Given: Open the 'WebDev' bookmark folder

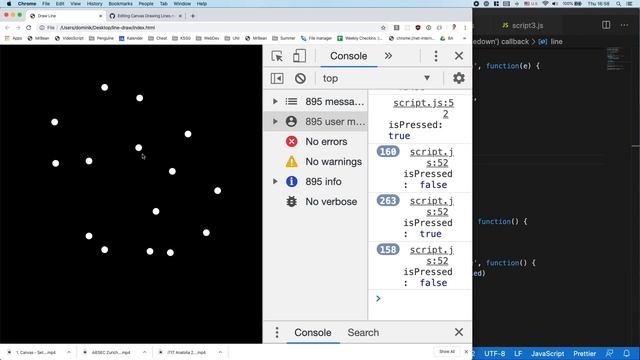Looking at the screenshot, I should click(208, 38).
